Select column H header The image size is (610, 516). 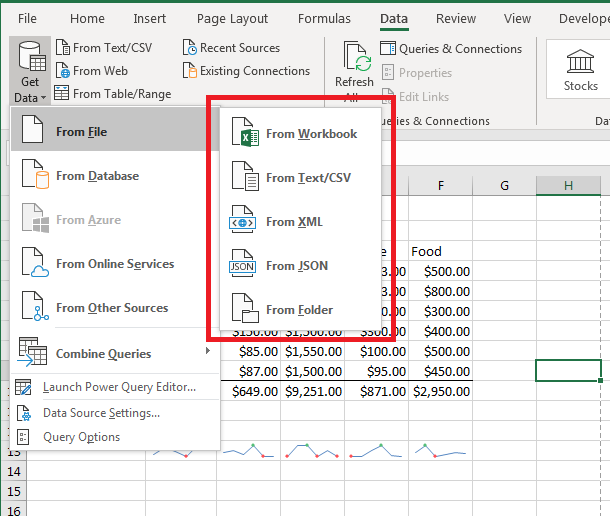tap(568, 186)
